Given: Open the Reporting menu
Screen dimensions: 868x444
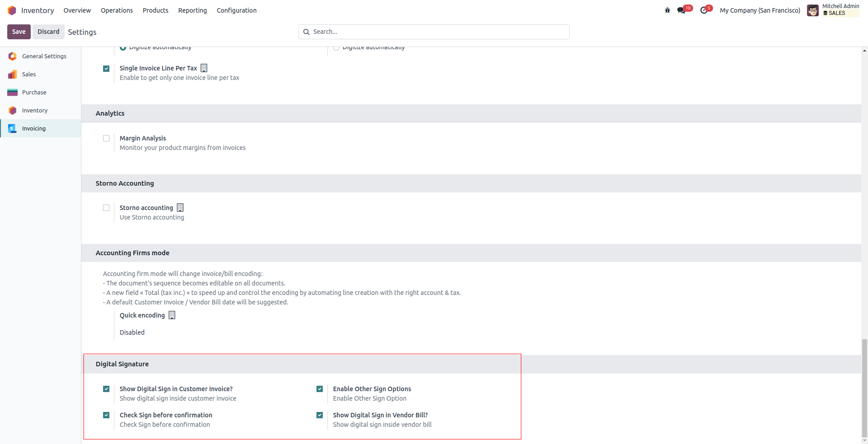Looking at the screenshot, I should click(x=192, y=10).
